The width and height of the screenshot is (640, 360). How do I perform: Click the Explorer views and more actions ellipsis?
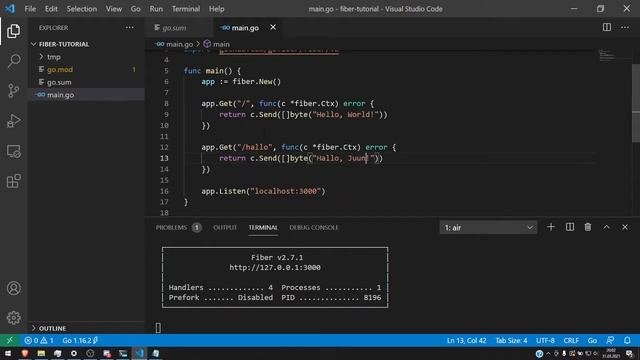[130, 27]
